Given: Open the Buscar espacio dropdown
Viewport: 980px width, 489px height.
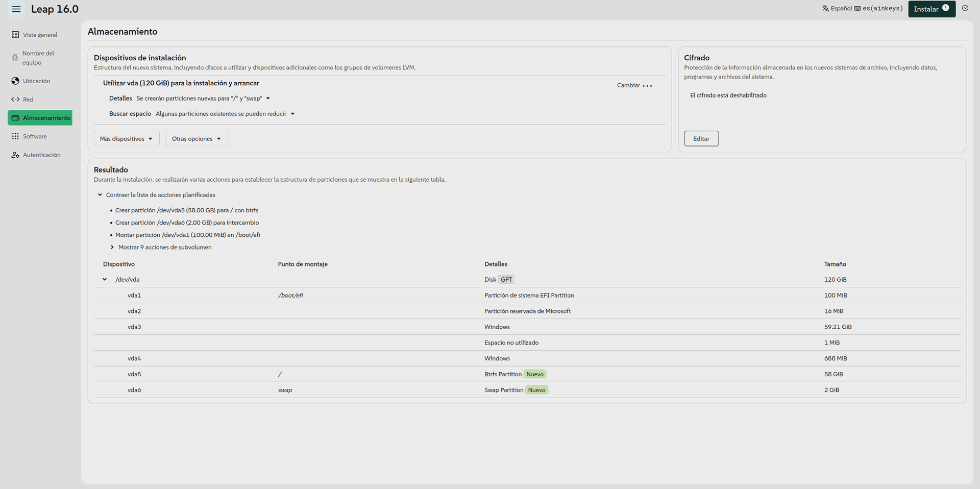Looking at the screenshot, I should (x=292, y=114).
